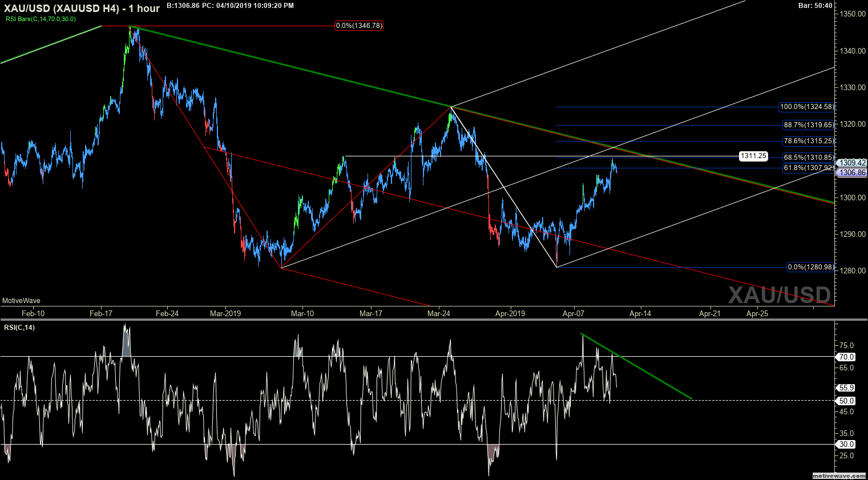Click the MotiveWave label on chart
This screenshot has width=868, height=480.
21,301
